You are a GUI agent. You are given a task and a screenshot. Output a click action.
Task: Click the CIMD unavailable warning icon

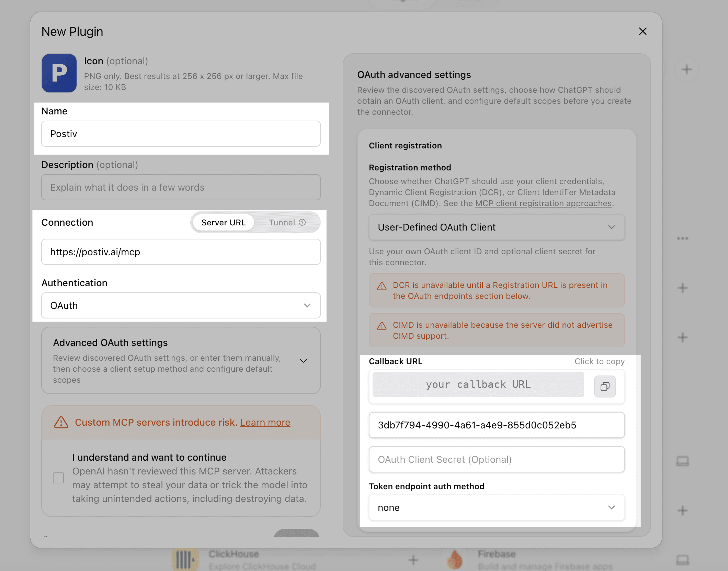(x=382, y=326)
